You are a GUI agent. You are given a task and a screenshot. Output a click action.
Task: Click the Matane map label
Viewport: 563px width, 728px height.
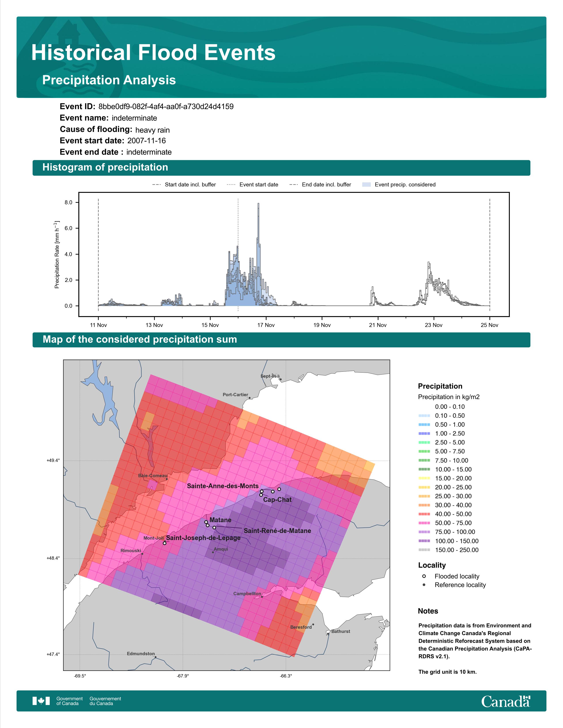(221, 520)
